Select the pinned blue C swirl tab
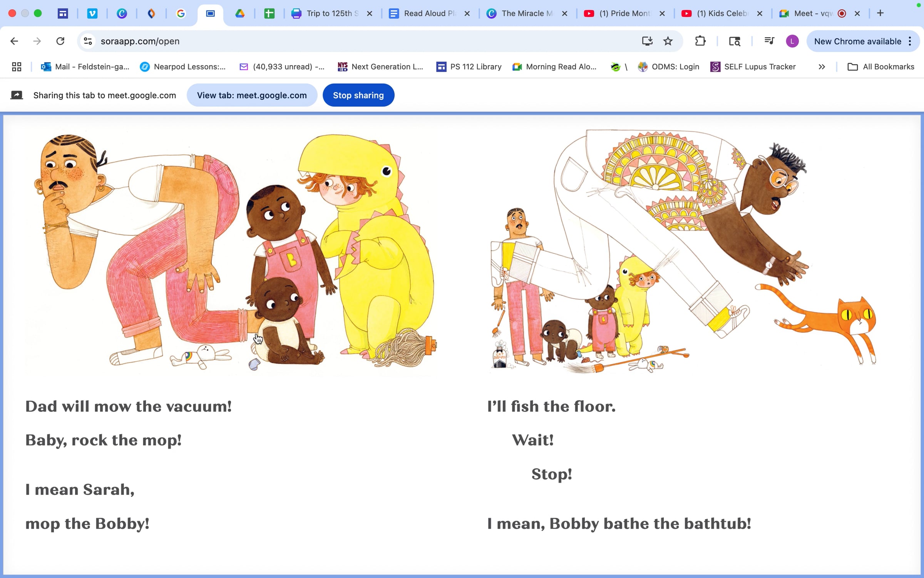This screenshot has width=924, height=578. point(122,13)
